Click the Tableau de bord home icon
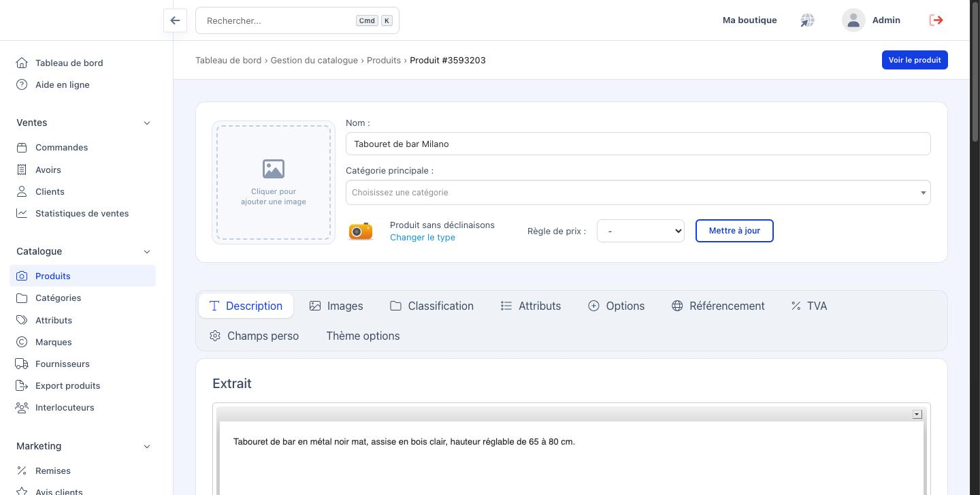 [x=22, y=63]
